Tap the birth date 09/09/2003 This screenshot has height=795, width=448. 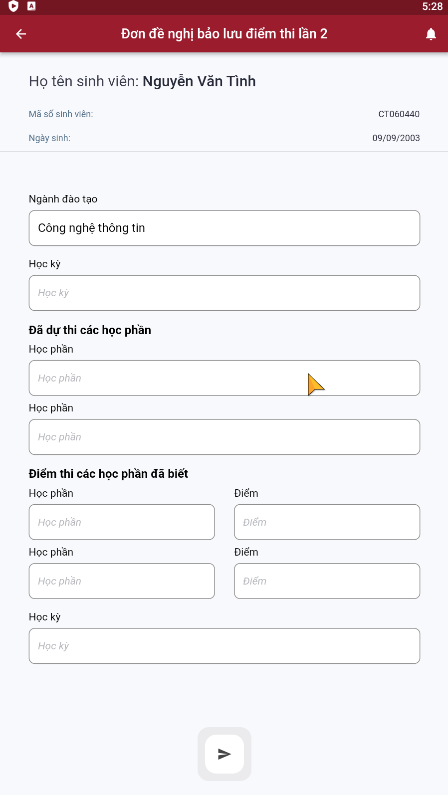396,138
